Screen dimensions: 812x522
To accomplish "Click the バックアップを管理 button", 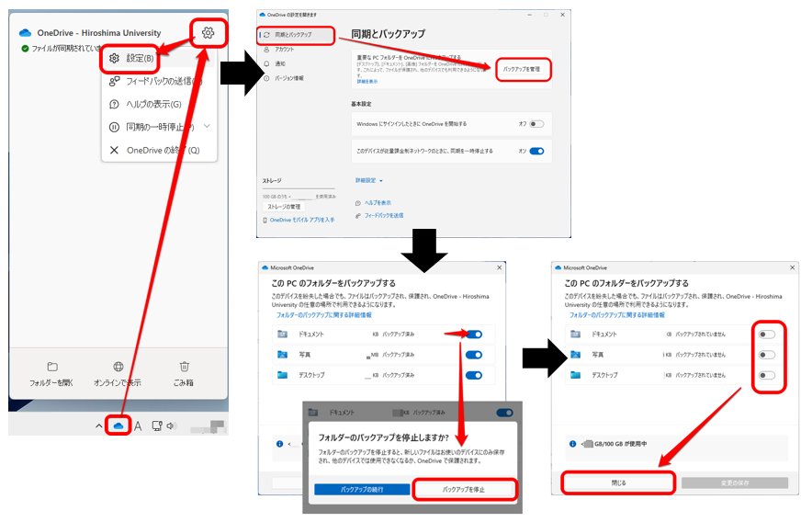I will [522, 69].
